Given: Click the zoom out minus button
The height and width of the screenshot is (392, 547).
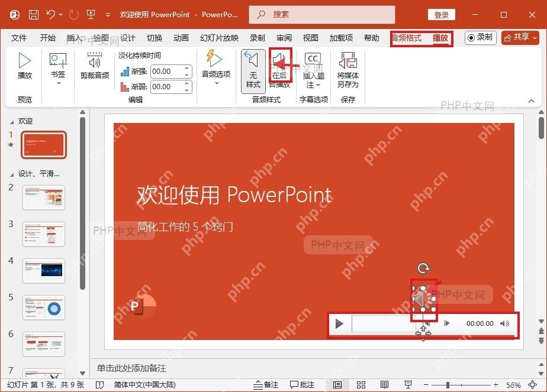Looking at the screenshot, I should coord(426,385).
